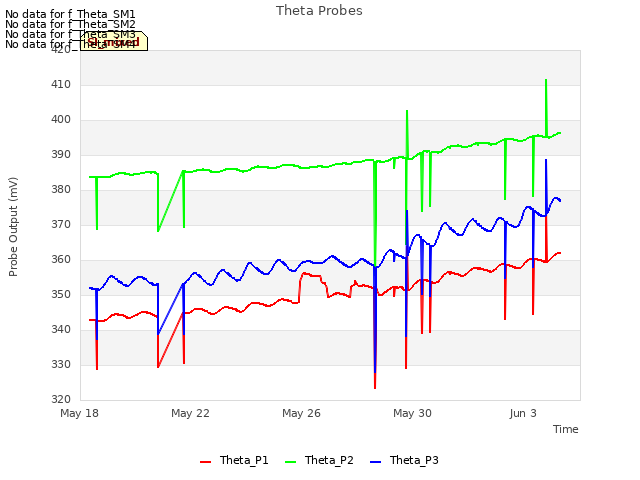Click the May 22 x-axis label
The height and width of the screenshot is (480, 640).
click(x=190, y=413)
